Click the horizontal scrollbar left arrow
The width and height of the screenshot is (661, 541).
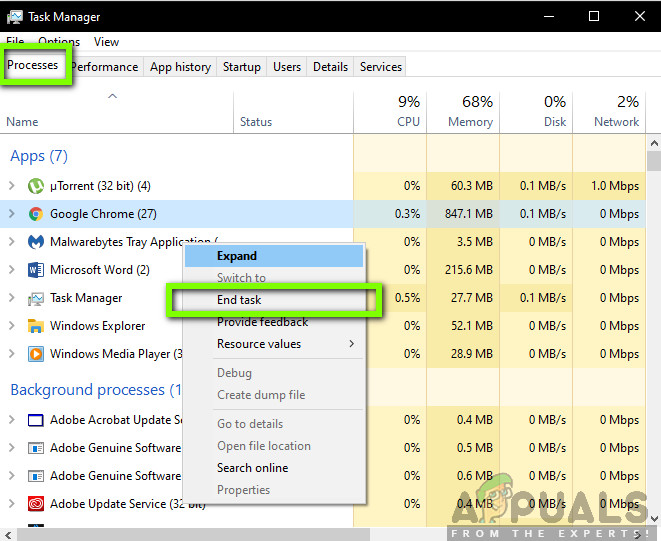tap(8, 535)
